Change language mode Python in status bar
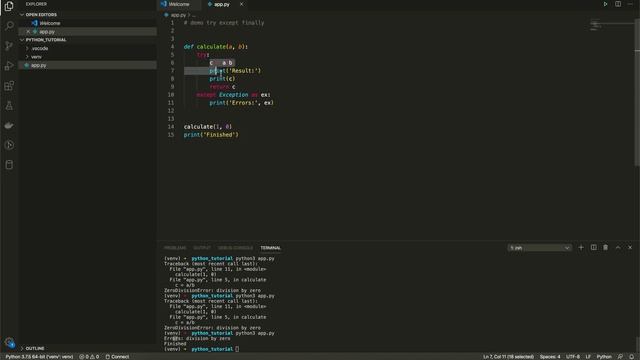640x360 pixels. click(604, 357)
